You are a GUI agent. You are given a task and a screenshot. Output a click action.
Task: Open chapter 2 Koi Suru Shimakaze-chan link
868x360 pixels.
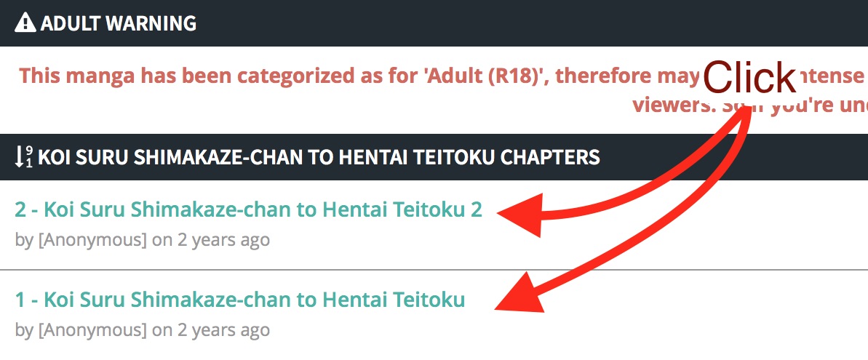point(249,209)
